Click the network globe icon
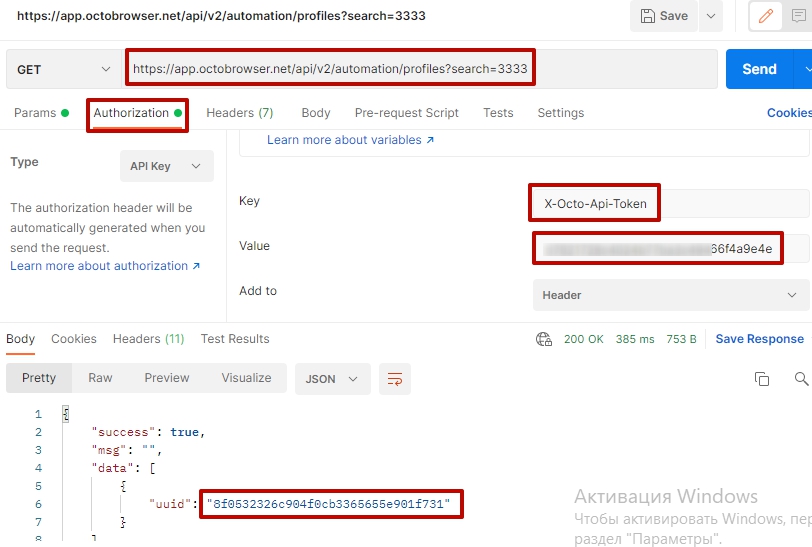This screenshot has height=547, width=812. tap(543, 339)
